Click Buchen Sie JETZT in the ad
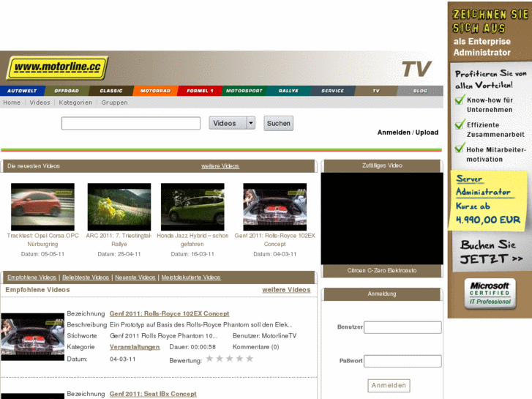Viewport: 532px width, 399px height. (x=491, y=252)
